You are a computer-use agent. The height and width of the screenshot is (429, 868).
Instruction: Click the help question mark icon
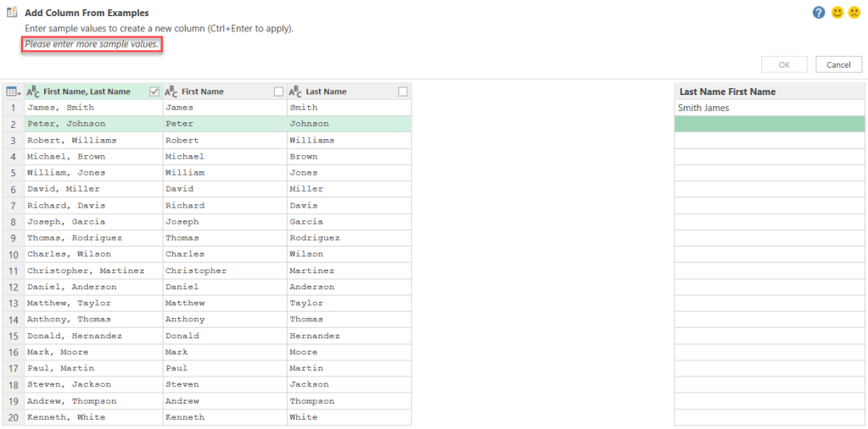pos(819,13)
